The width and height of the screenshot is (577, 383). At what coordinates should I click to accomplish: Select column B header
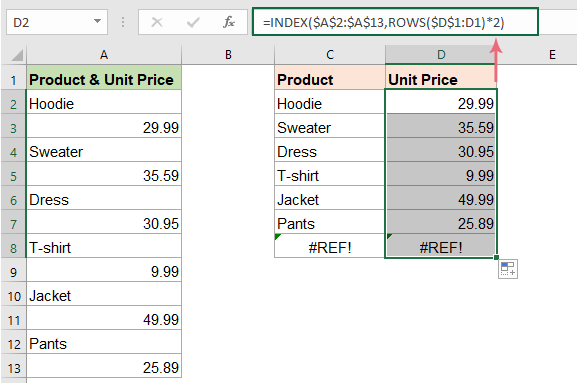pos(228,55)
